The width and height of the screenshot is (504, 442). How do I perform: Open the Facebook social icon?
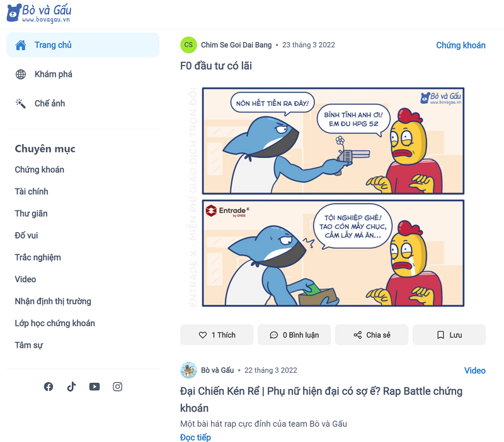49,387
